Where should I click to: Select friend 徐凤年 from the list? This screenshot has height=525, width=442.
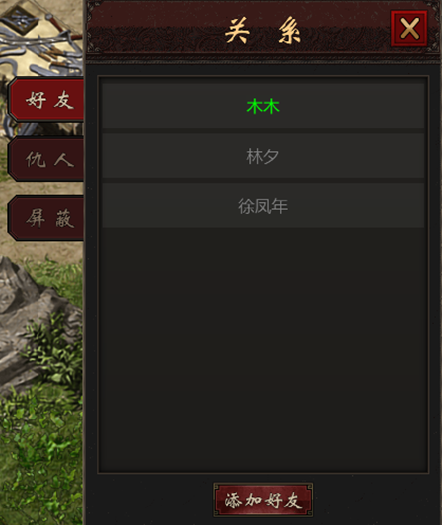263,206
